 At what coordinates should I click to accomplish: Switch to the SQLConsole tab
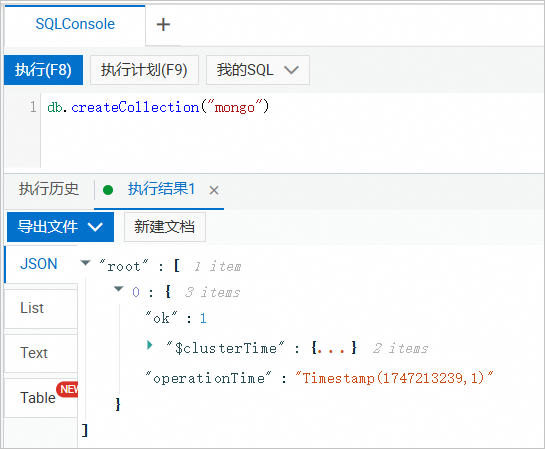coord(75,24)
